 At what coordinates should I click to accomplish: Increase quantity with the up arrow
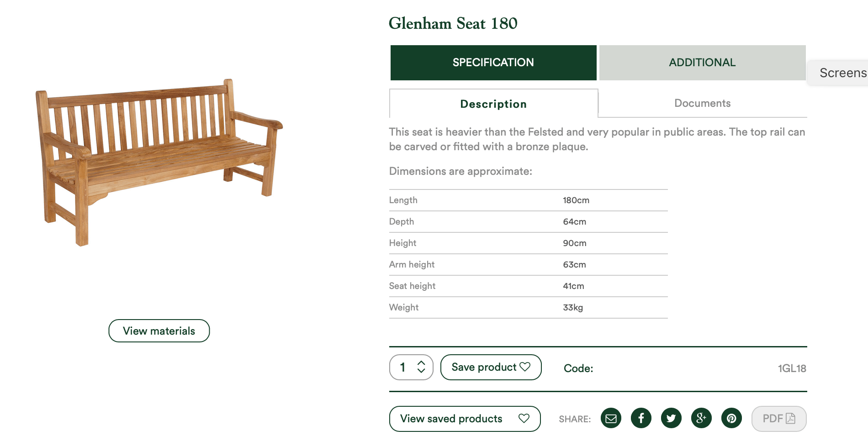tap(421, 362)
